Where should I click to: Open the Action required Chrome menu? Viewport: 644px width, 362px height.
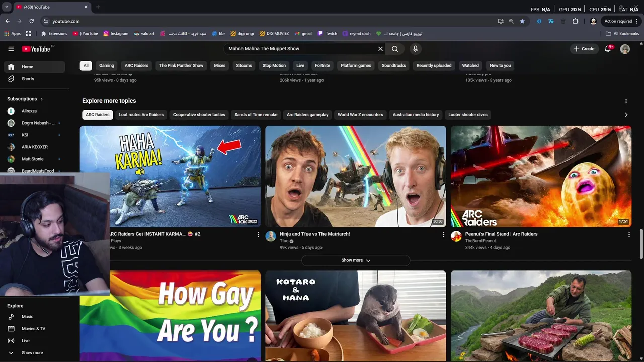click(621, 21)
